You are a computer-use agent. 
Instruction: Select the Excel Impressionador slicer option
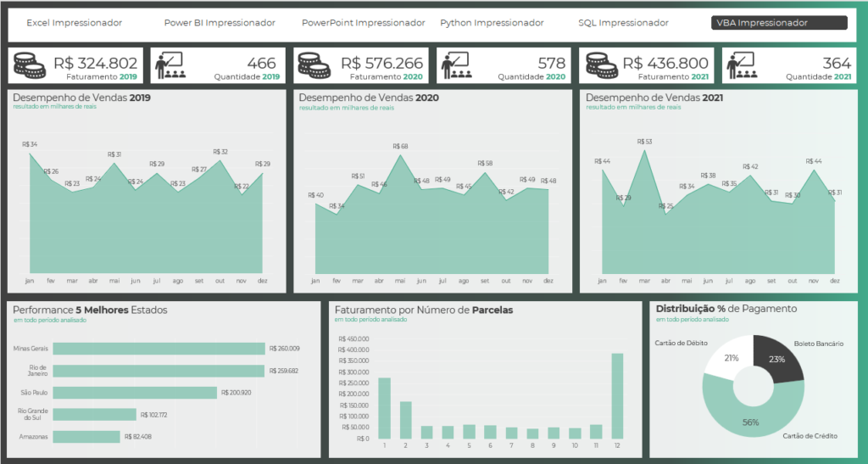pos(75,23)
